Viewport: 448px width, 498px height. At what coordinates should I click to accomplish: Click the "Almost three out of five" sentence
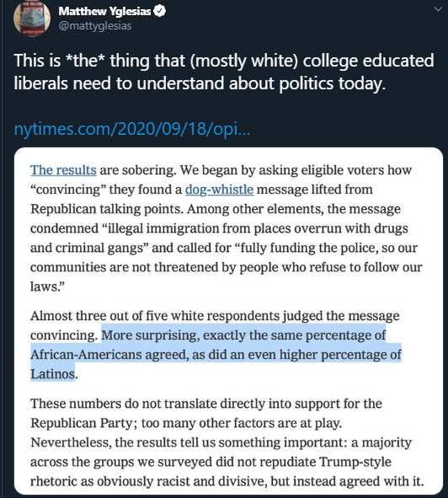coord(215,325)
